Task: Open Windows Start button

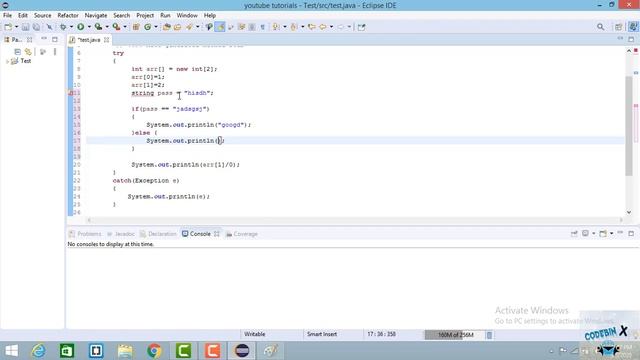Action: (x=11, y=351)
